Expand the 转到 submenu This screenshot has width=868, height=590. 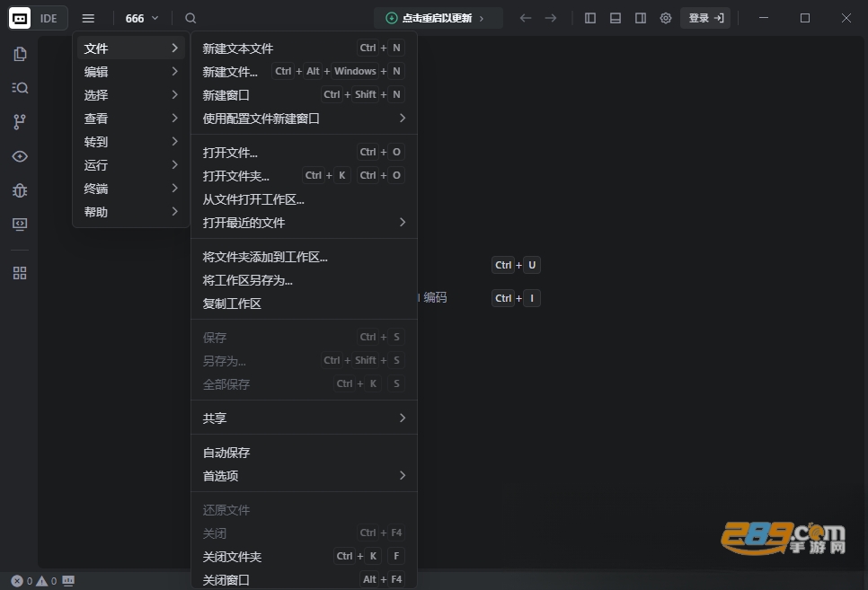coord(131,142)
